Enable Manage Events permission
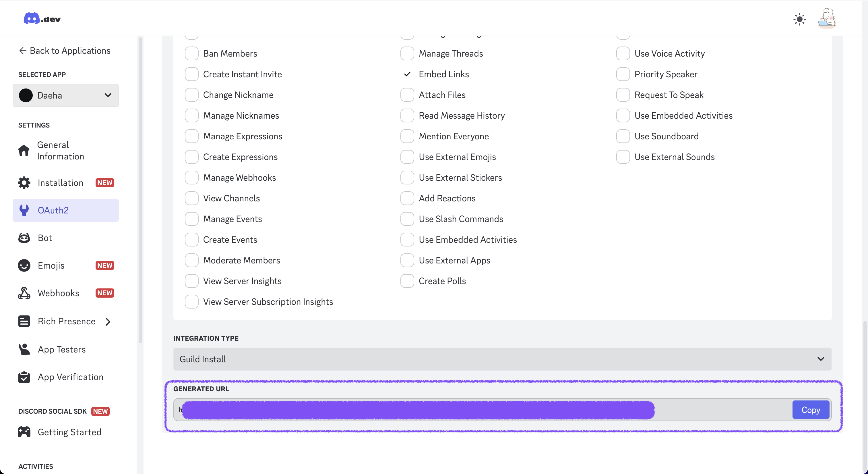This screenshot has width=868, height=474. point(191,219)
